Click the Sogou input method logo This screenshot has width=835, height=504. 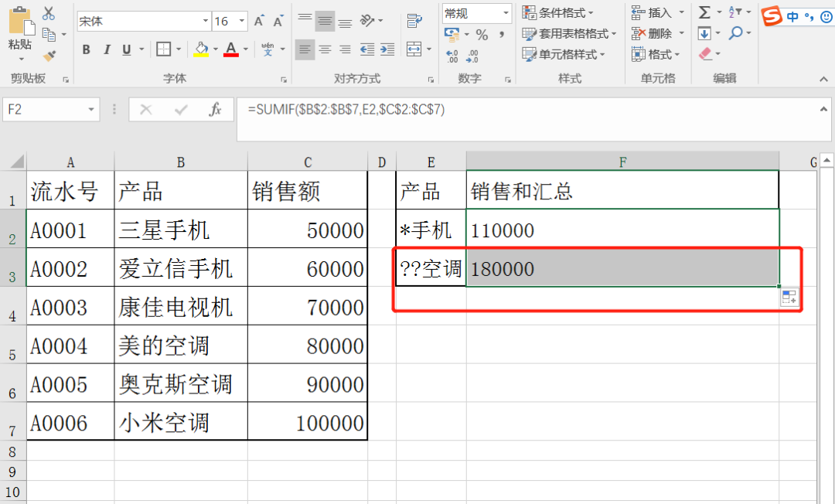coord(771,16)
